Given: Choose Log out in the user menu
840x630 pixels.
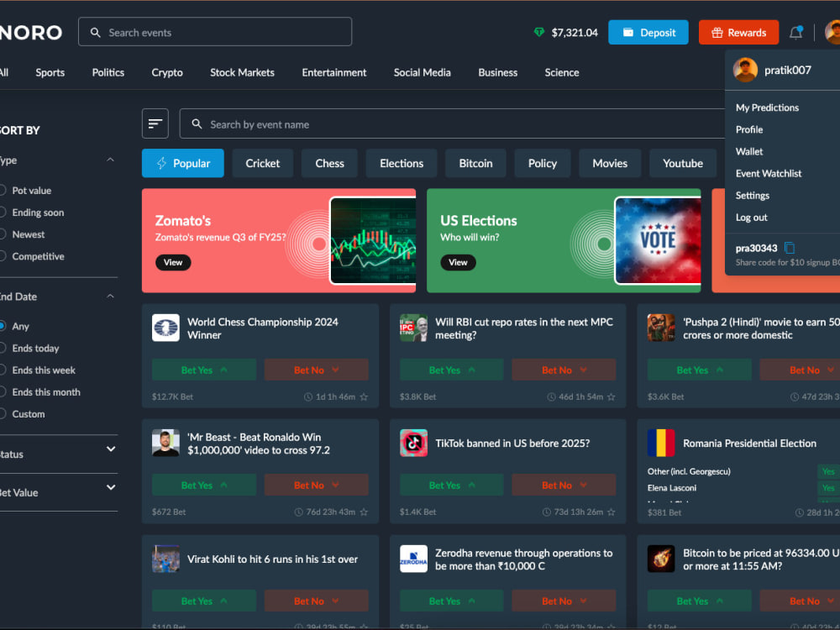Looking at the screenshot, I should pos(751,217).
